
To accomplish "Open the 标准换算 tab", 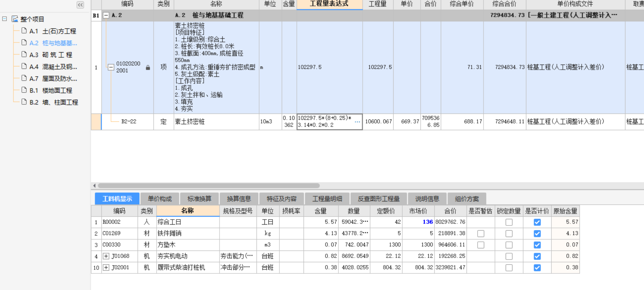I will pyautogui.click(x=199, y=199).
